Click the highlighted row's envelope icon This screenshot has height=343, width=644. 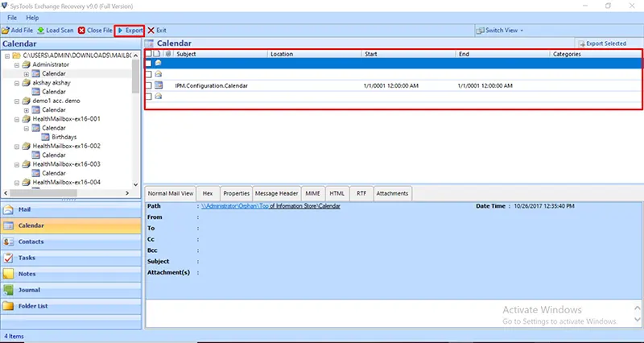(158, 63)
